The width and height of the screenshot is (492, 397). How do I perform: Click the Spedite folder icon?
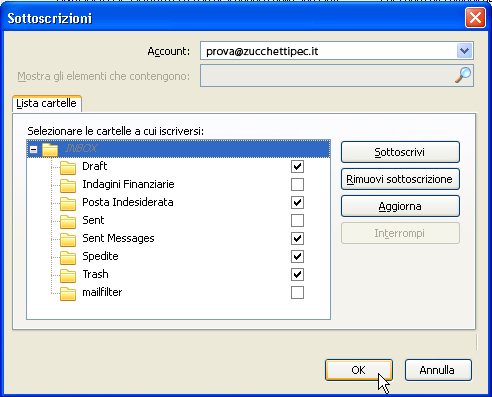click(x=68, y=258)
